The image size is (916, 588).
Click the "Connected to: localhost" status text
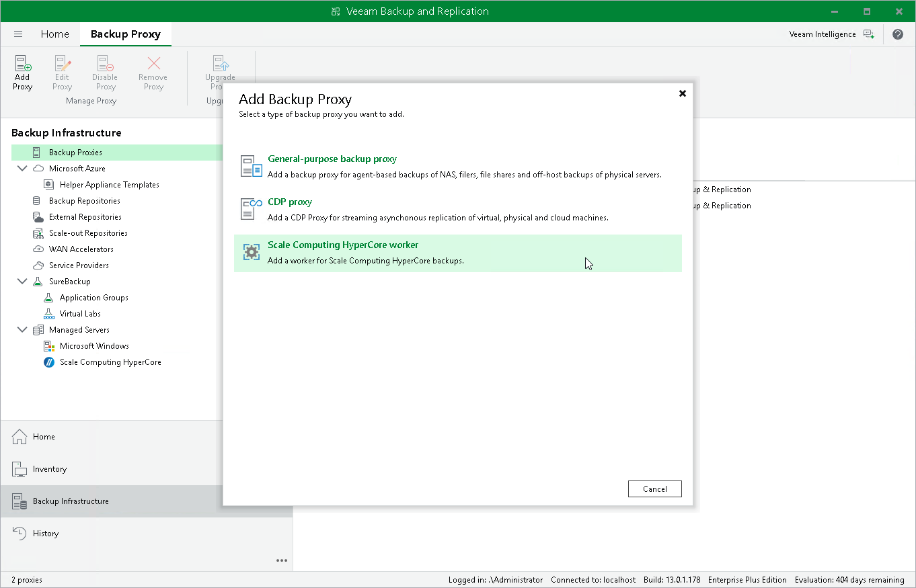coord(593,580)
